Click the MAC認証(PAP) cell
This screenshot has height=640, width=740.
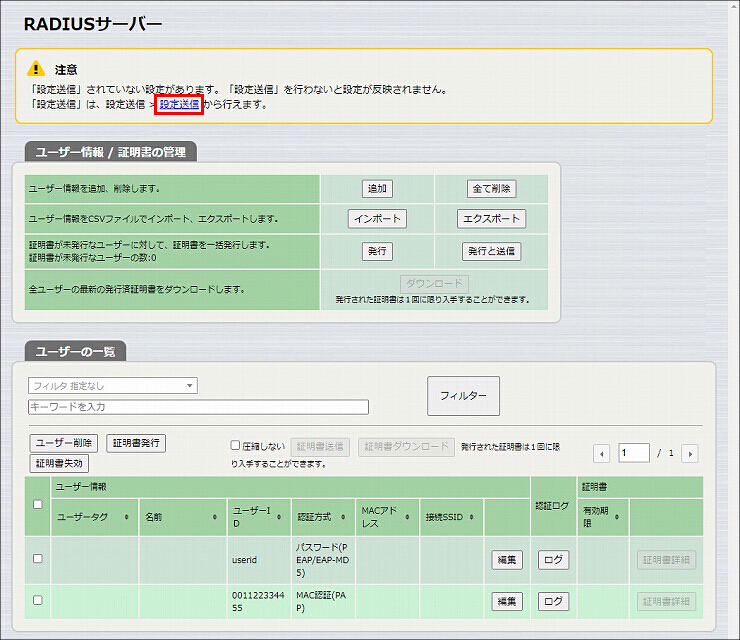click(321, 602)
